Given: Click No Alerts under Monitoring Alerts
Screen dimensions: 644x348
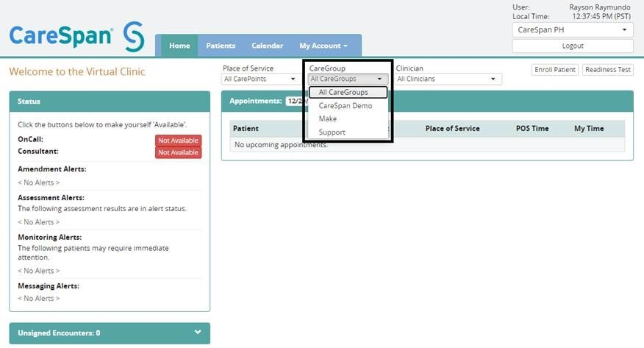Looking at the screenshot, I should pyautogui.click(x=39, y=271).
